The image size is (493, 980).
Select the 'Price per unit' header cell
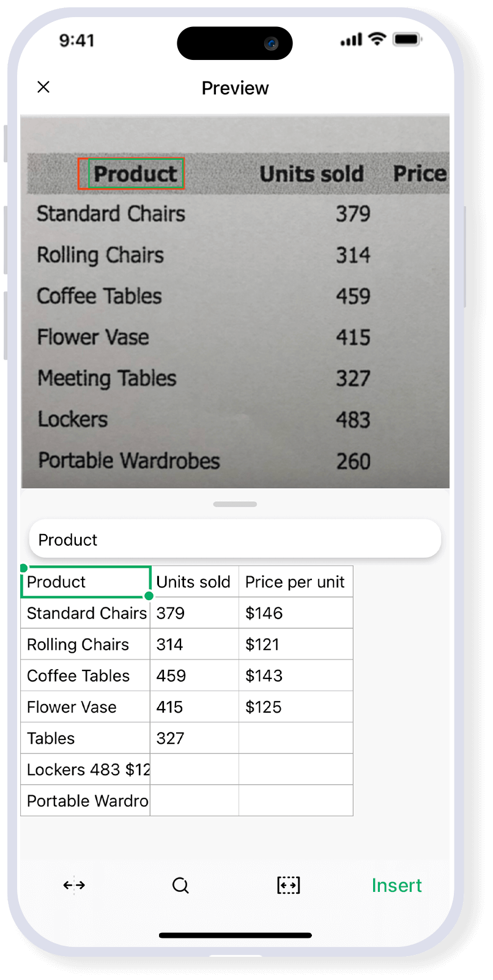295,582
